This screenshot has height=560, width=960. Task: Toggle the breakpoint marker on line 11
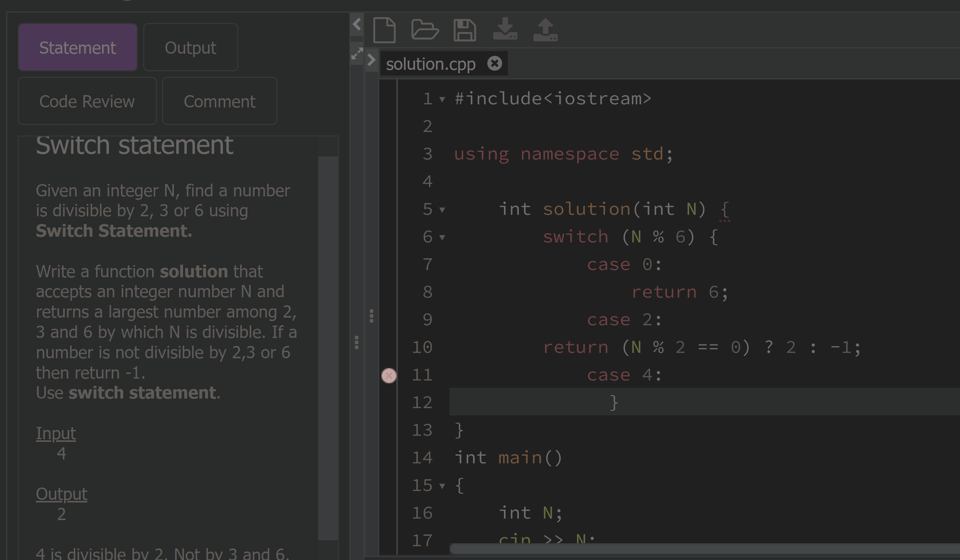pos(389,376)
